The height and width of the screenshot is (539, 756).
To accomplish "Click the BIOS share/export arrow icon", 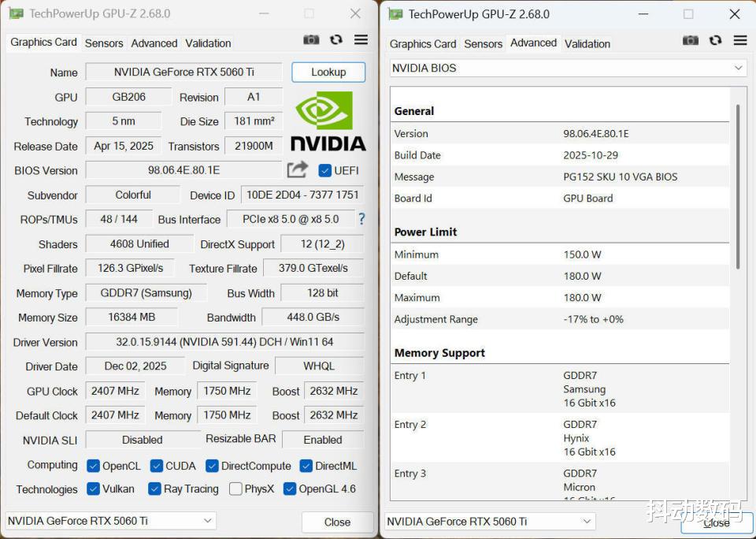I will coord(298,170).
